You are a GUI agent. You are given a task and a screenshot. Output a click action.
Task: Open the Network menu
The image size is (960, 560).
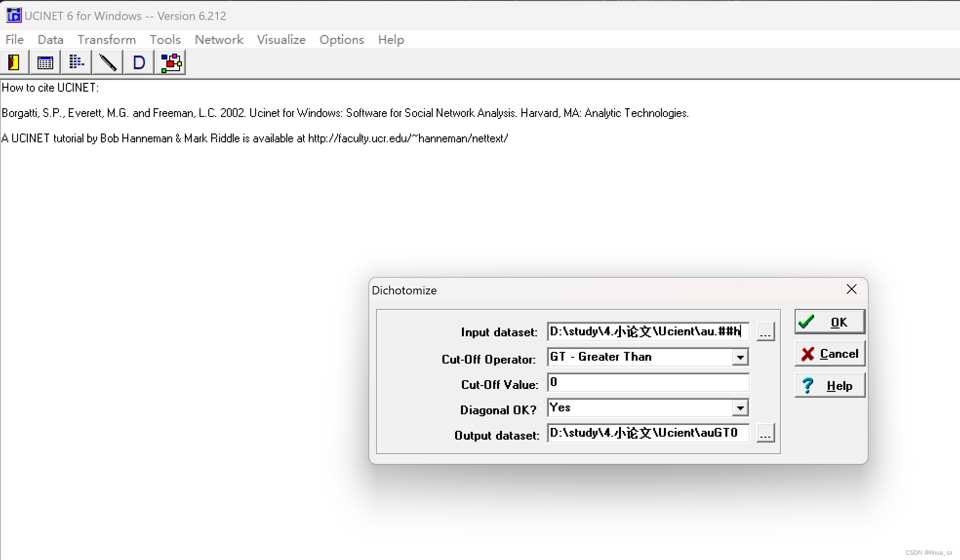219,39
